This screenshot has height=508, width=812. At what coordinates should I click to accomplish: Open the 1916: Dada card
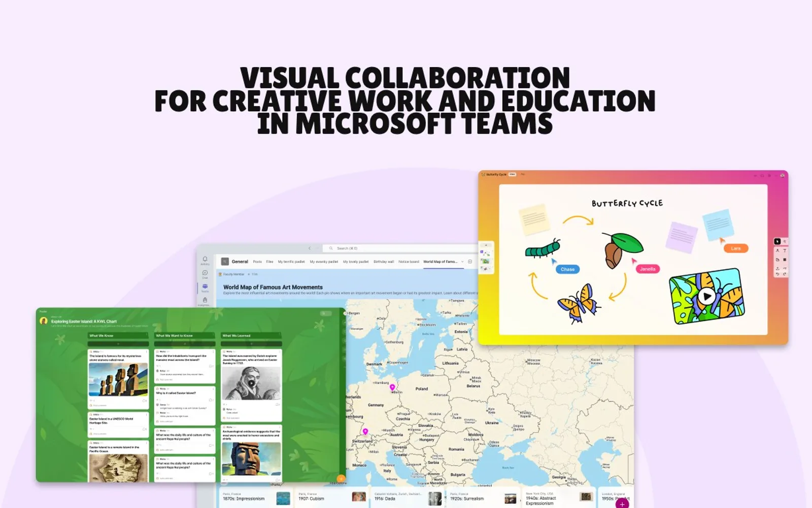tap(408, 498)
